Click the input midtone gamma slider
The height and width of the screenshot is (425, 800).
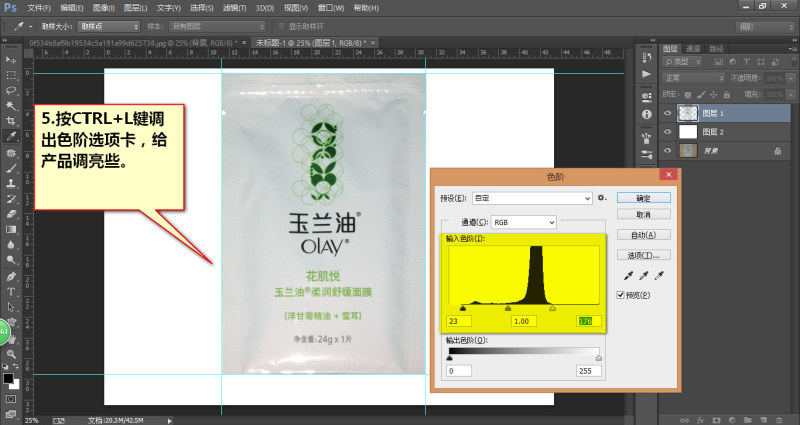click(508, 308)
